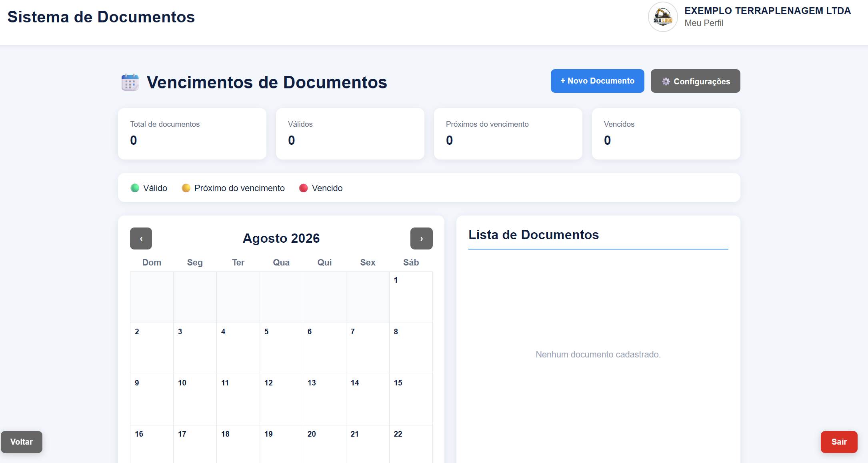The width and height of the screenshot is (868, 463).
Task: Click the red Vencido legend dot
Action: tap(304, 188)
